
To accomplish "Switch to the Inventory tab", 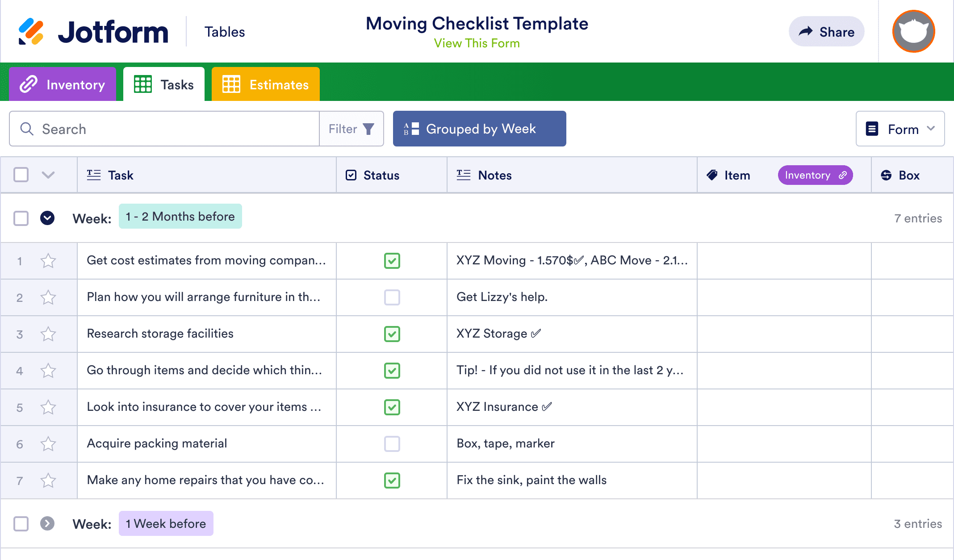I will tap(62, 84).
